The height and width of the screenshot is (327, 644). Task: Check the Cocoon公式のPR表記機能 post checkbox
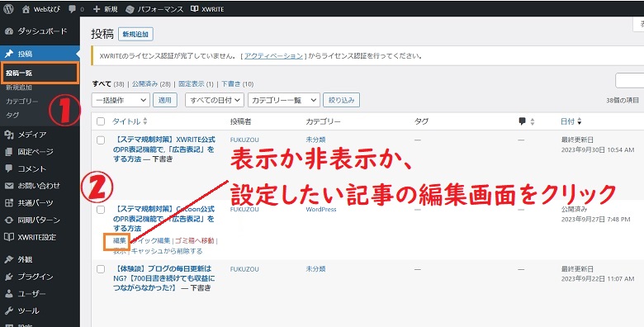101,210
